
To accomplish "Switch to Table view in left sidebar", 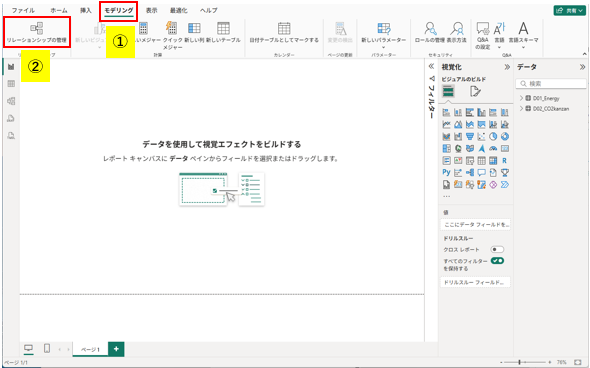I will pyautogui.click(x=11, y=84).
